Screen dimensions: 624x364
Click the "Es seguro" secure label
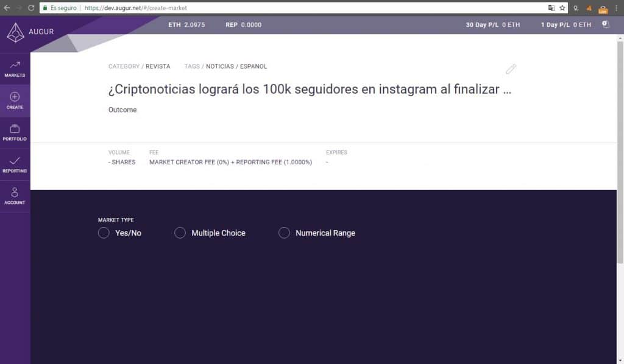tap(63, 7)
